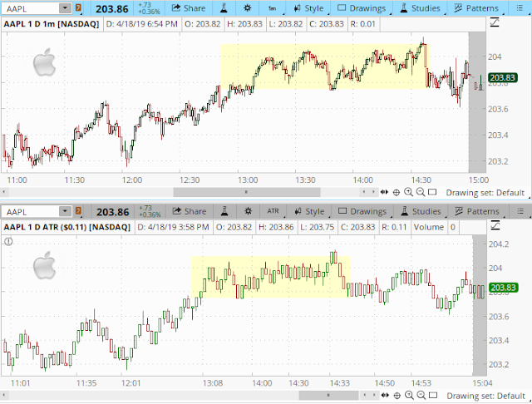This screenshot has width=532, height=404.
Task: Click the 13:00 label on top time axis
Action: click(x=248, y=180)
